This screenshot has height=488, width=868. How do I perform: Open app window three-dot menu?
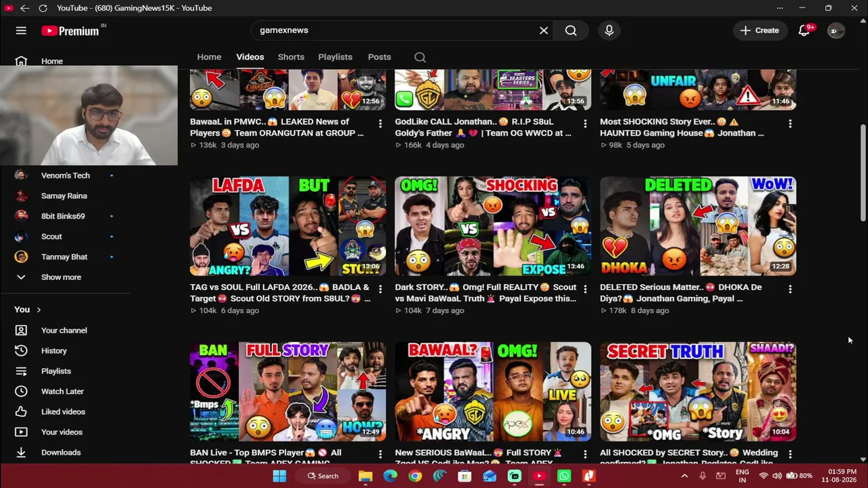point(780,8)
